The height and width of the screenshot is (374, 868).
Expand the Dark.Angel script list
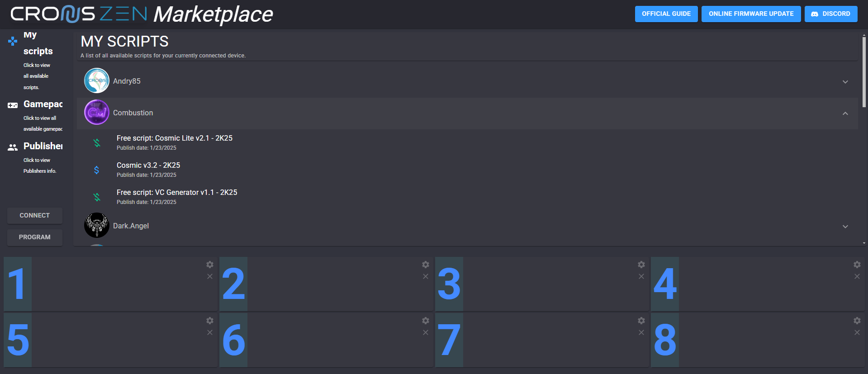(845, 227)
